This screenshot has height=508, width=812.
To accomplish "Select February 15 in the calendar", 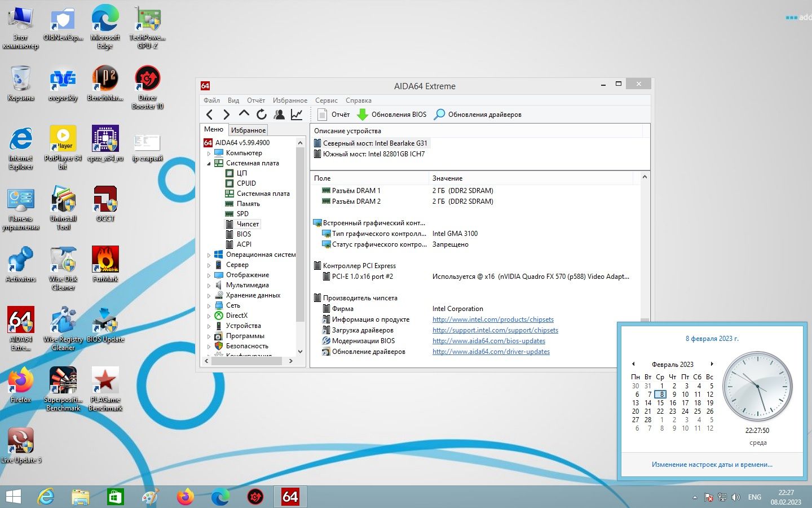I will (x=660, y=403).
